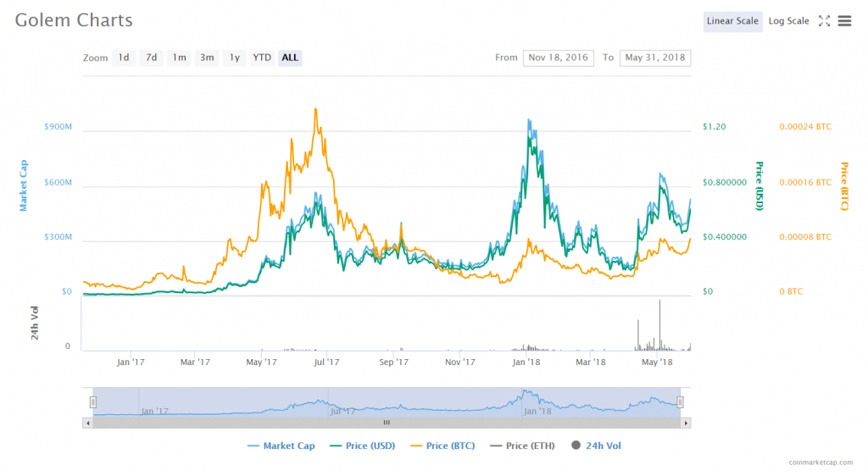Toggle Market Cap series in legend

tap(281, 446)
